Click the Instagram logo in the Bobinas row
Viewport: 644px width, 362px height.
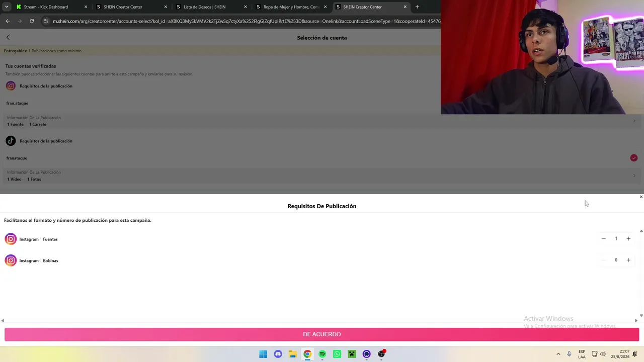tap(11, 260)
